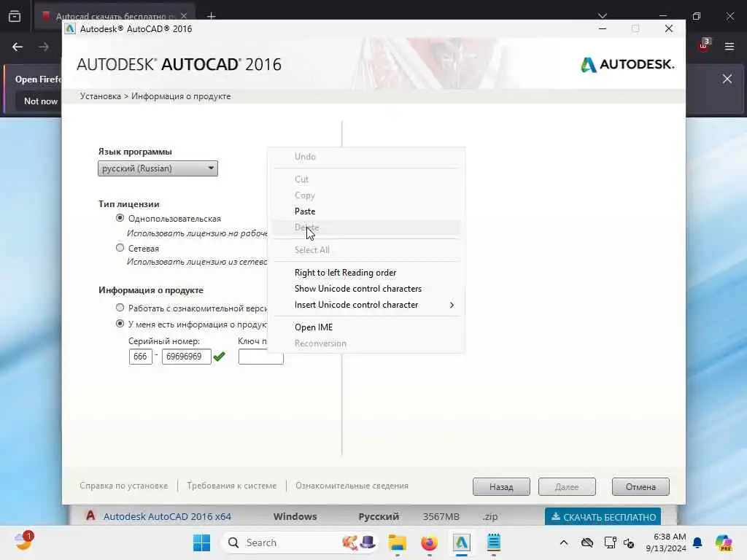Click the volume tray icon
The image size is (747, 560).
[x=629, y=542]
